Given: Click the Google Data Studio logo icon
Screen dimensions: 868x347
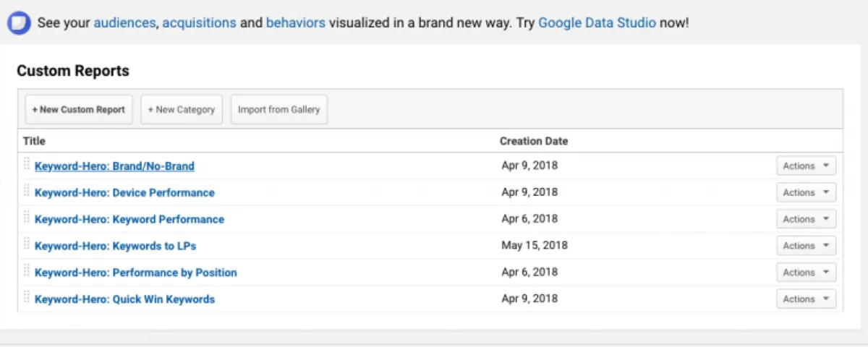Looking at the screenshot, I should 19,22.
